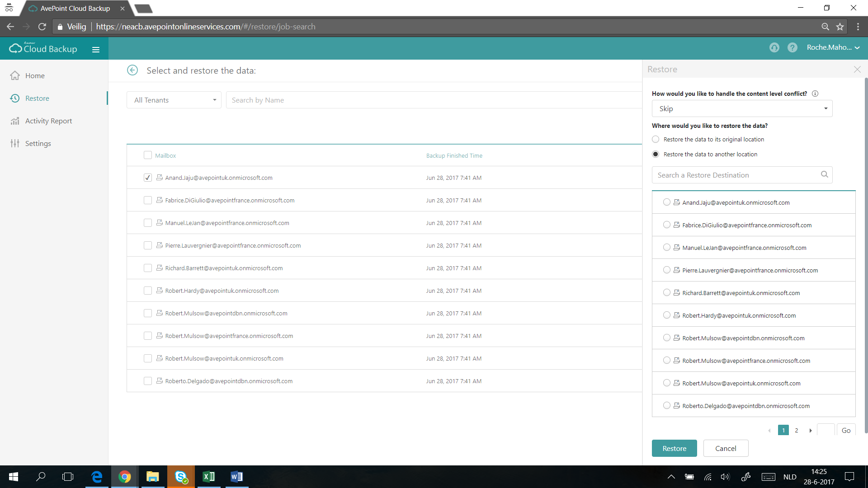
Task: Click the volume icon in system tray
Action: click(725, 477)
